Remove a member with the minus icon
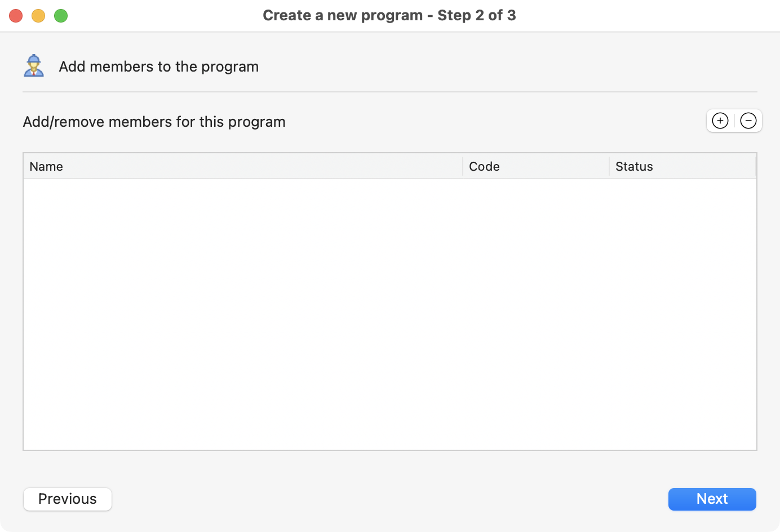780x532 pixels. [x=748, y=121]
